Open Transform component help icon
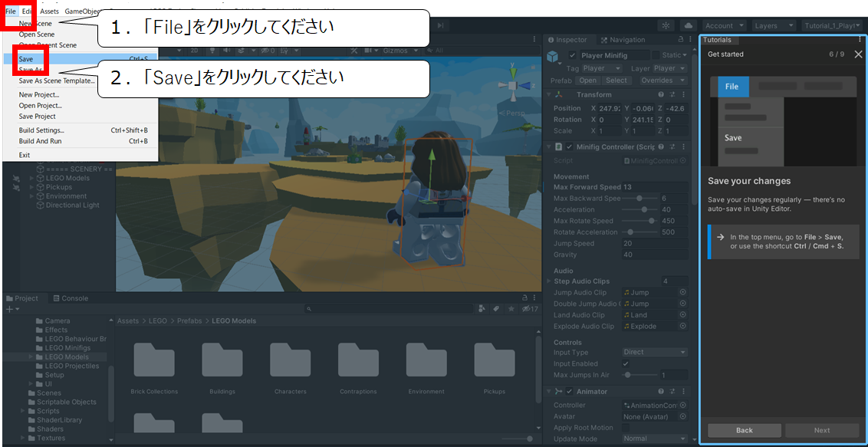Image resolution: width=868 pixels, height=447 pixels. pyautogui.click(x=661, y=94)
